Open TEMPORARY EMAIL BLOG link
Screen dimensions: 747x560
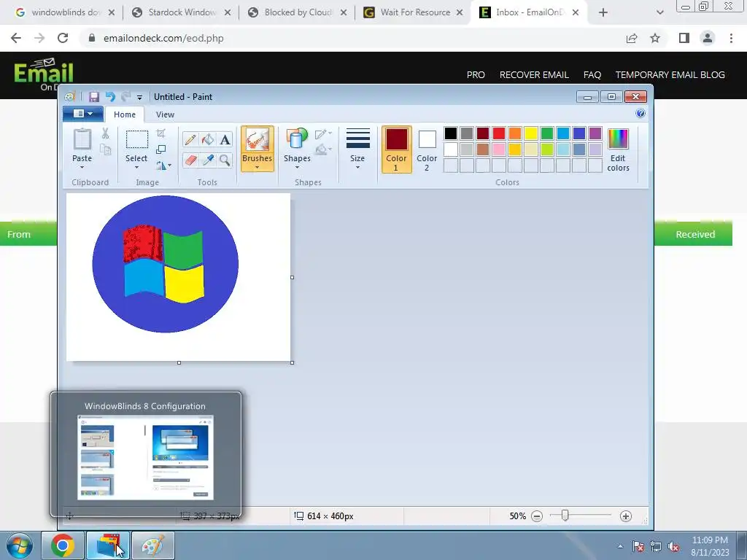[x=670, y=75]
